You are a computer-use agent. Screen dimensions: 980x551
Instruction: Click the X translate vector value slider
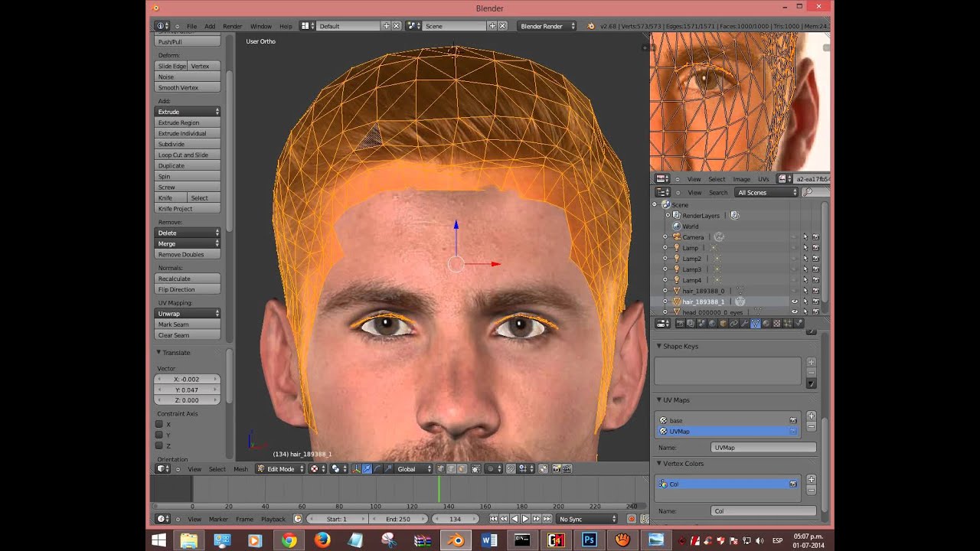pyautogui.click(x=188, y=379)
